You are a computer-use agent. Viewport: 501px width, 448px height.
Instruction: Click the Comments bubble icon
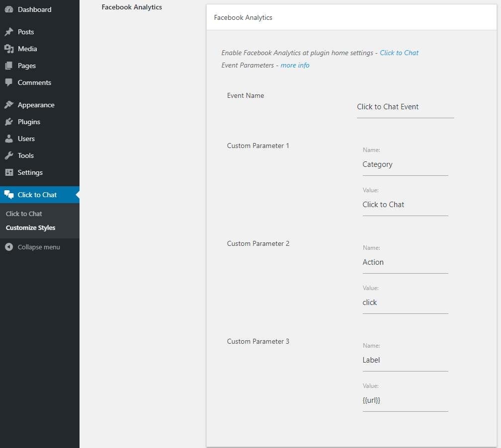pos(9,83)
